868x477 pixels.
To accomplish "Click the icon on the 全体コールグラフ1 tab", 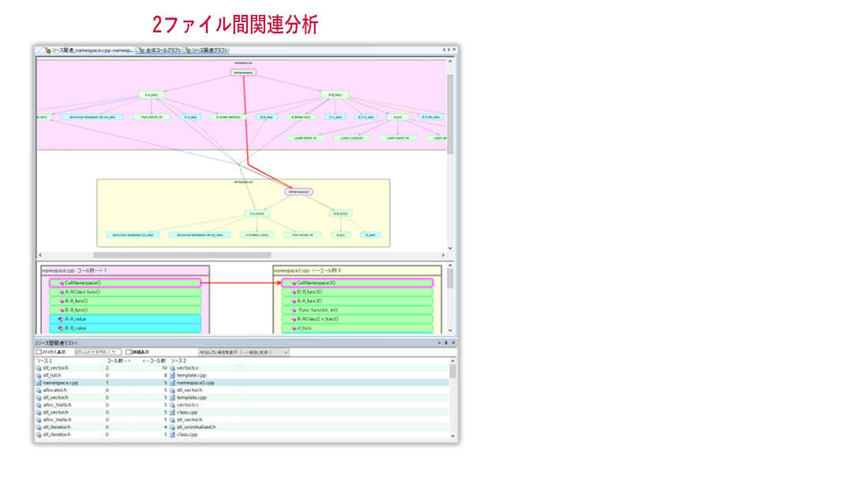I will (x=142, y=51).
